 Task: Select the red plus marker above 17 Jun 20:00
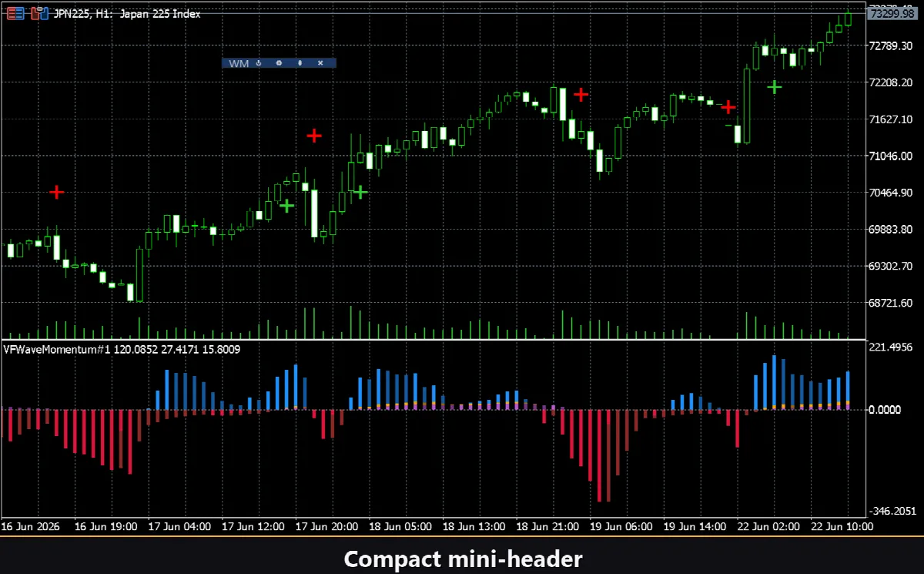[x=314, y=136]
